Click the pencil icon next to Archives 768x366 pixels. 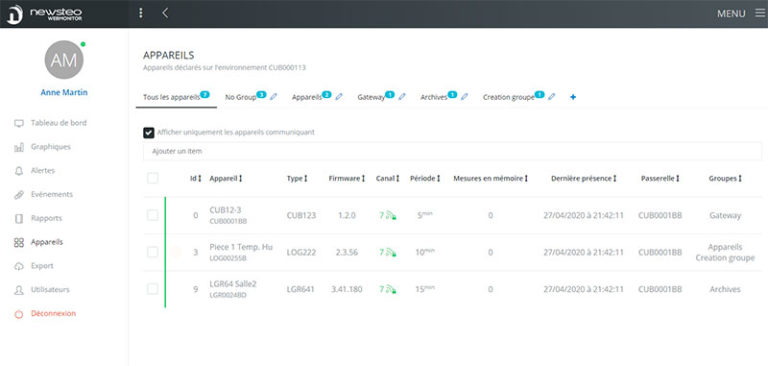pyautogui.click(x=465, y=97)
